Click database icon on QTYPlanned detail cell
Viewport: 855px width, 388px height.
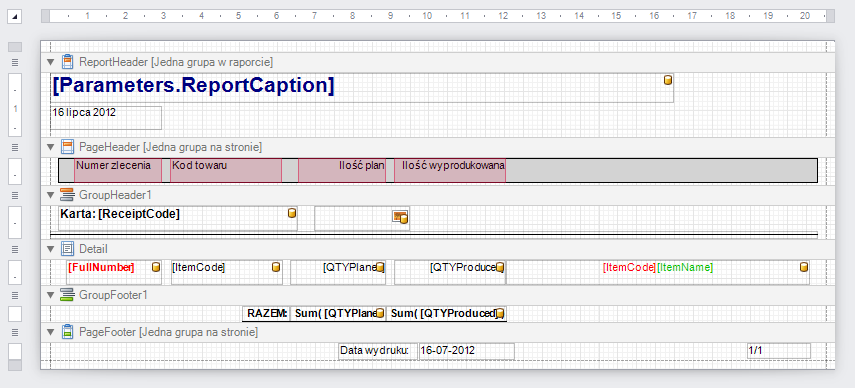pyautogui.click(x=380, y=267)
